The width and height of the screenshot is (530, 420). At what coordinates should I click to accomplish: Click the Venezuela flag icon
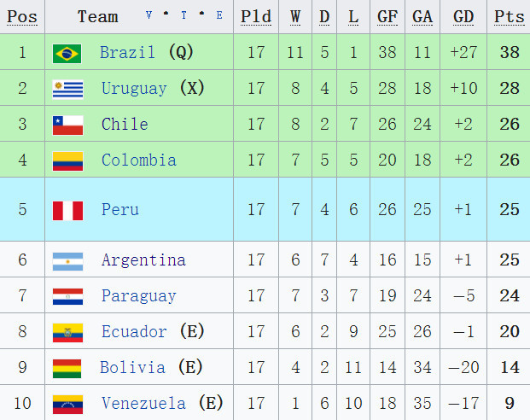coord(68,405)
